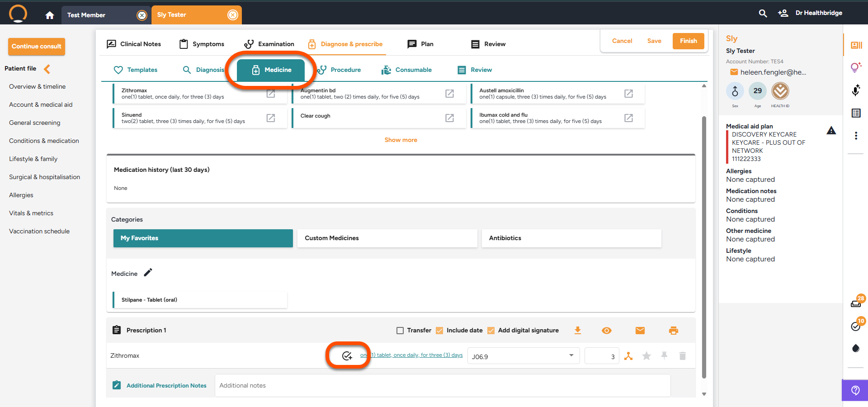Screen dimensions: 868x407
Task: Select the Antibiotics category
Action: click(x=571, y=238)
